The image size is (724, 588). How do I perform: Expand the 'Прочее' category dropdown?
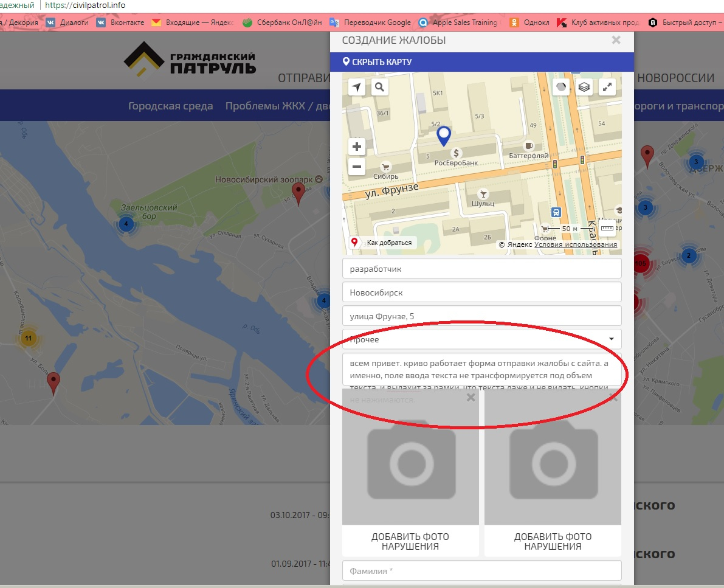[611, 339]
